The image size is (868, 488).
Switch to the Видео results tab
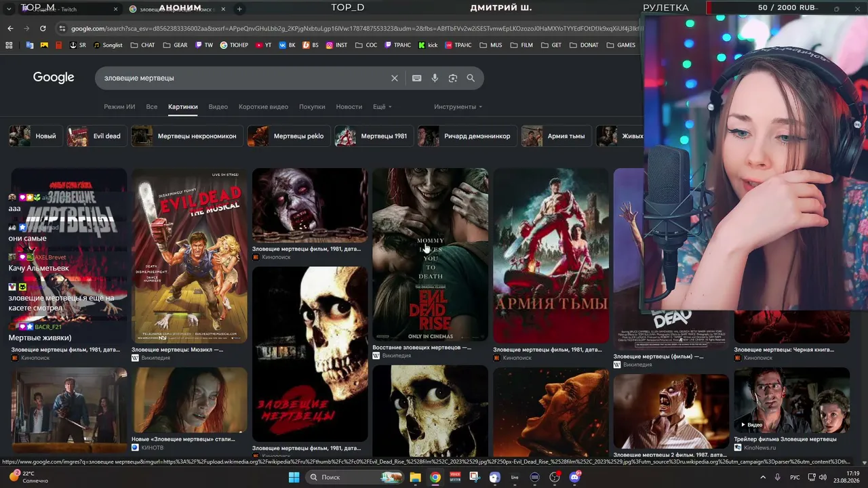pyautogui.click(x=218, y=107)
